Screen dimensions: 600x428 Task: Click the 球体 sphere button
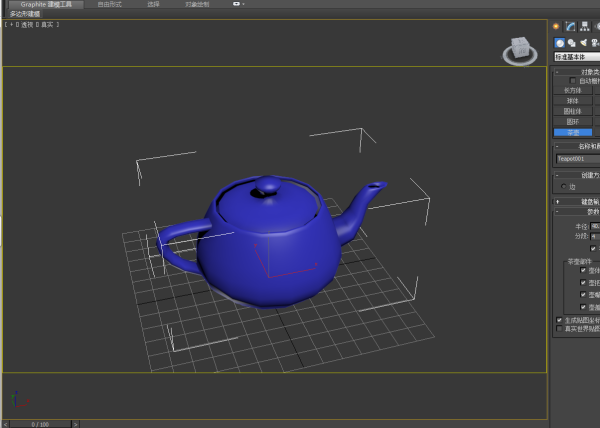click(573, 101)
